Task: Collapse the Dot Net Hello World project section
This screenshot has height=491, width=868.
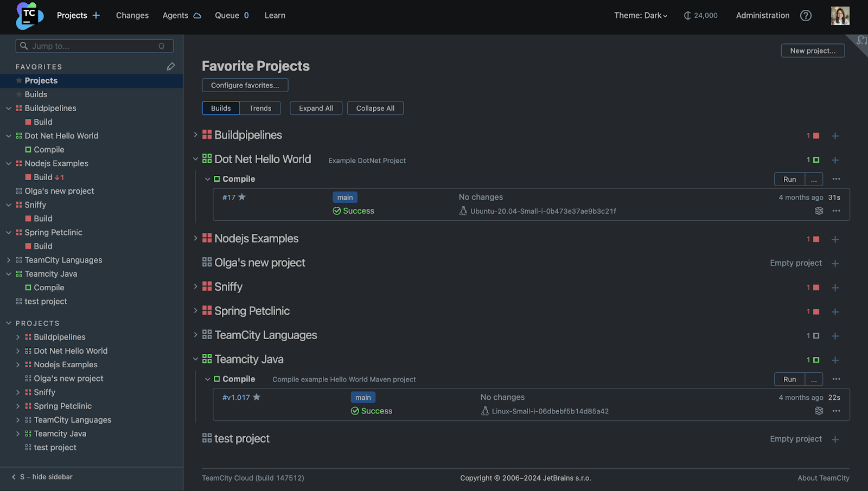Action: (196, 159)
